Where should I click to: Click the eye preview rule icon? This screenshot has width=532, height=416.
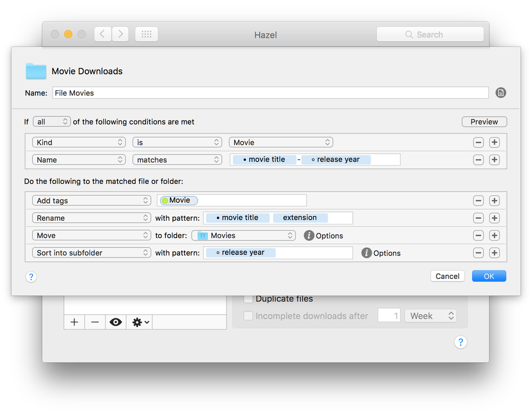point(116,322)
